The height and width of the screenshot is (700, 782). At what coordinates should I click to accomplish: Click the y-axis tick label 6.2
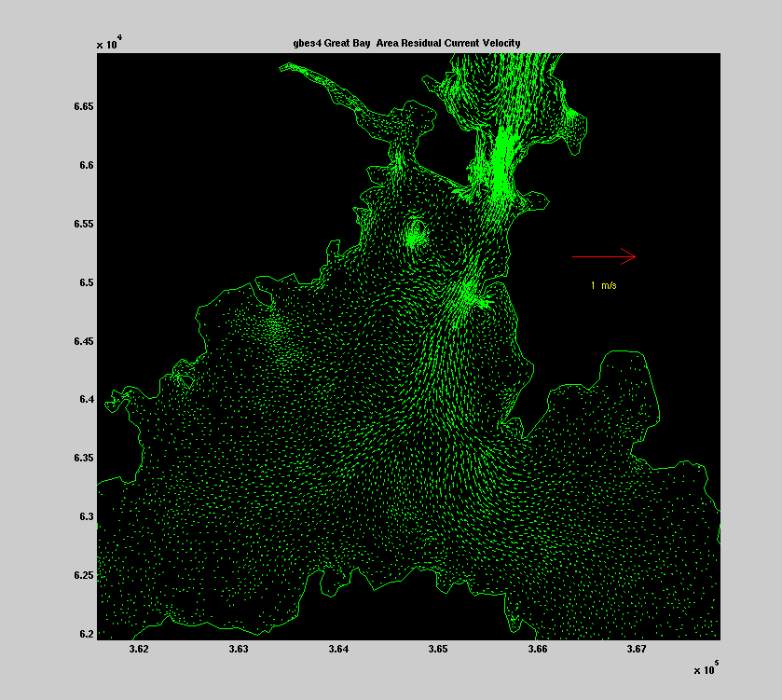pyautogui.click(x=87, y=634)
